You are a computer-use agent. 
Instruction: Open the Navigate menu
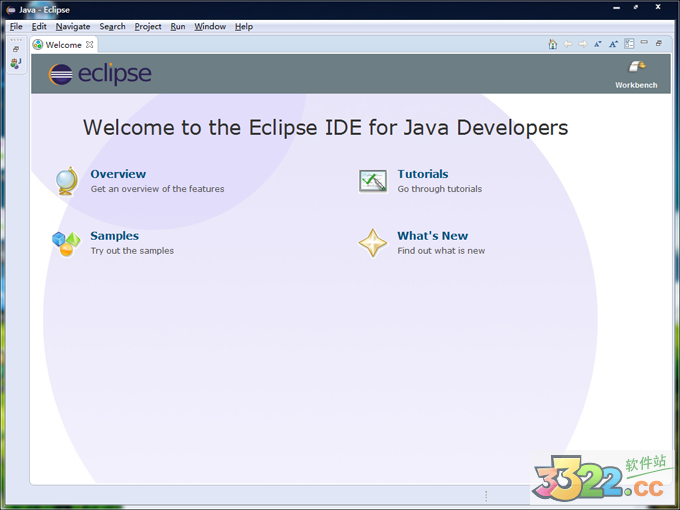[x=73, y=26]
